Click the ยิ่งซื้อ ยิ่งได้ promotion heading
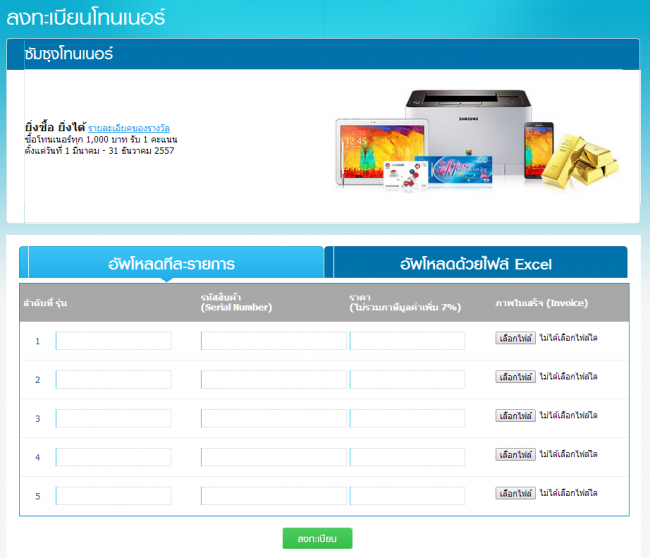Image resolution: width=650 pixels, height=558 pixels. 55,127
